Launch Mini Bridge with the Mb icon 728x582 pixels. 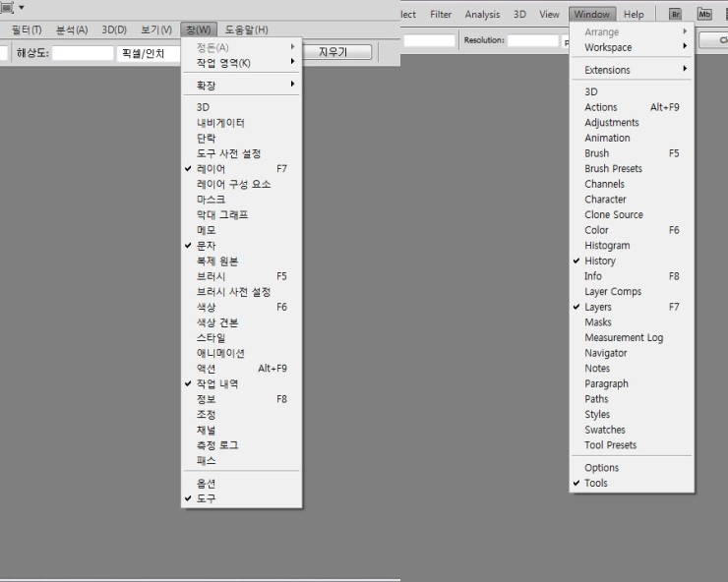[x=704, y=14]
